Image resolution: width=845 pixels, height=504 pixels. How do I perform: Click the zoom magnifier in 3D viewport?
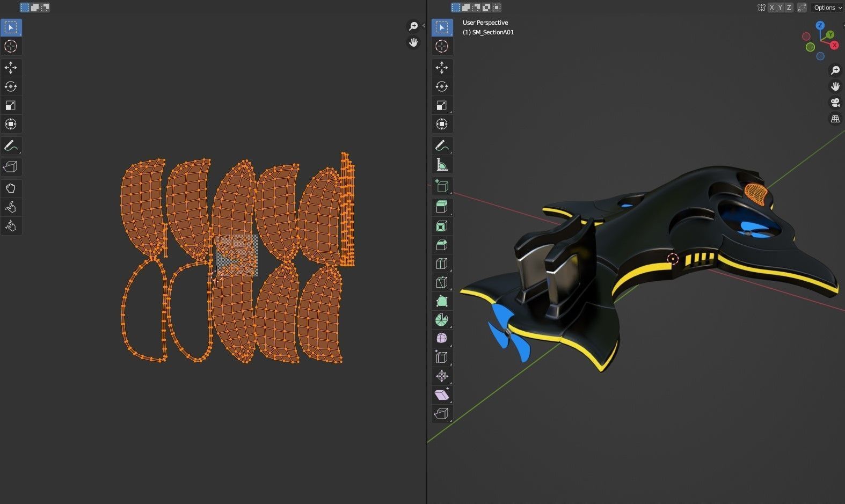(x=835, y=70)
